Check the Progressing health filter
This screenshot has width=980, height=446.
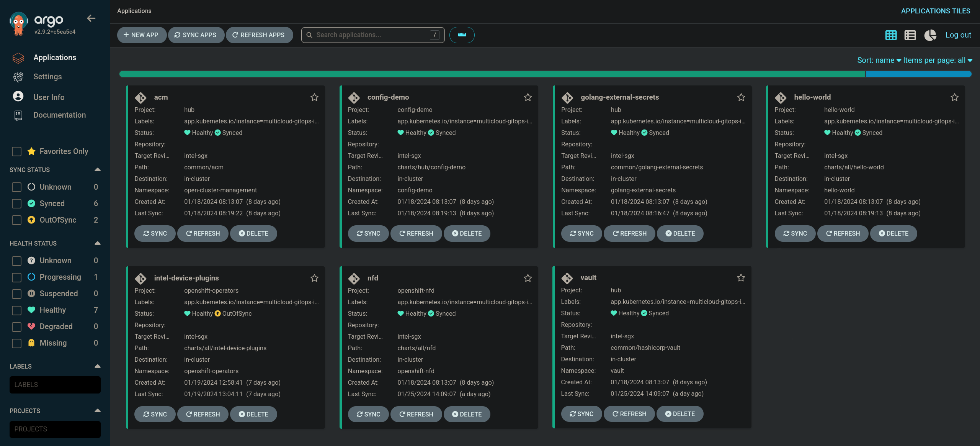click(16, 277)
